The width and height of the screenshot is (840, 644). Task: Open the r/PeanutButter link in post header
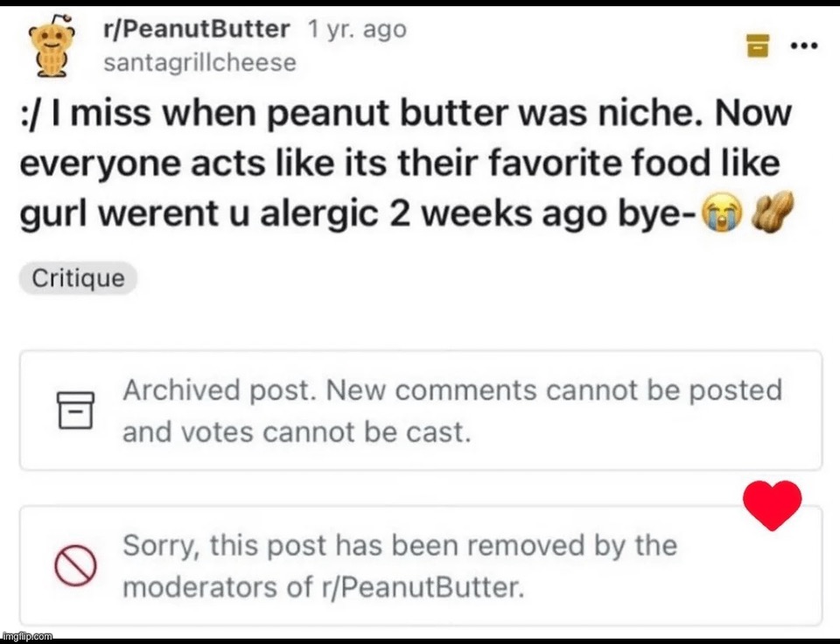pos(196,29)
